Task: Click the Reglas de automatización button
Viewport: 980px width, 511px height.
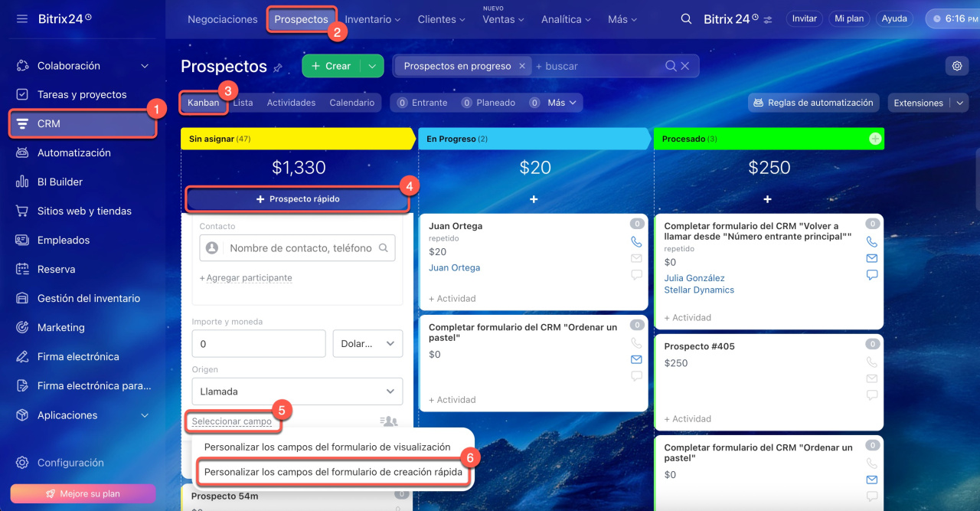Action: tap(814, 103)
